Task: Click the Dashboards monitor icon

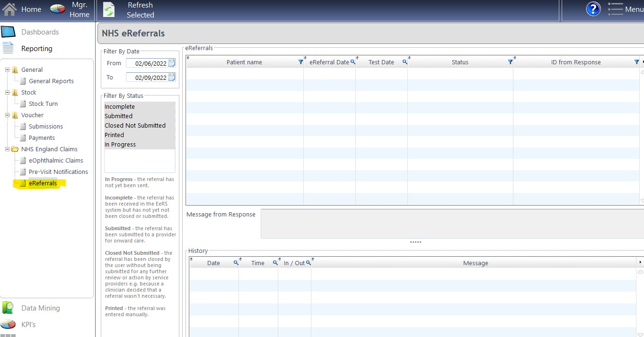Action: (x=9, y=32)
